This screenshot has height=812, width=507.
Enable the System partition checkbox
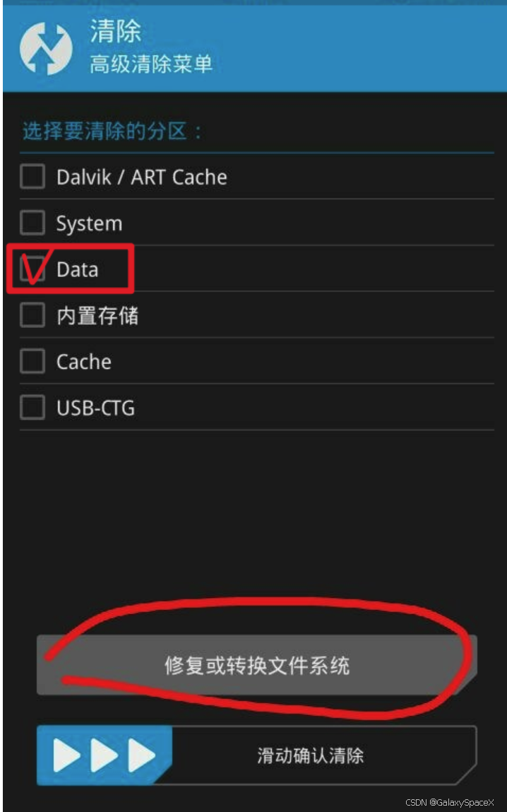point(32,223)
